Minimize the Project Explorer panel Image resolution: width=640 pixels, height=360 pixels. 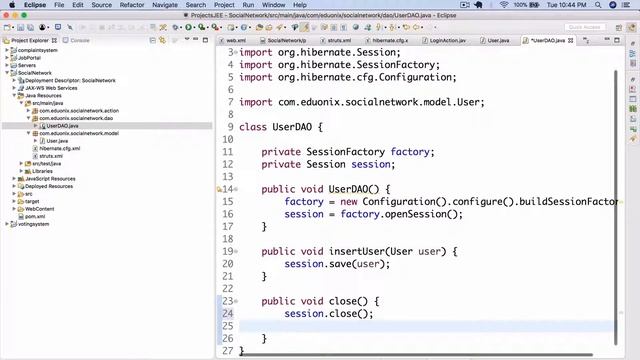[196, 40]
